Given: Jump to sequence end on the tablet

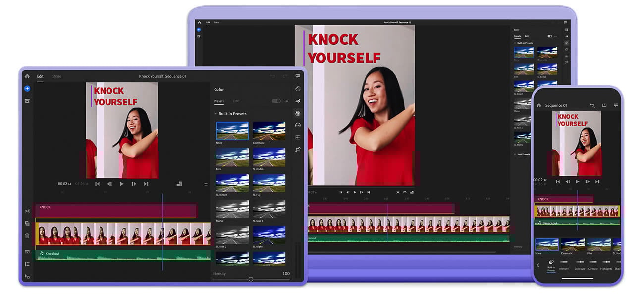Looking at the screenshot, I should tap(146, 184).
